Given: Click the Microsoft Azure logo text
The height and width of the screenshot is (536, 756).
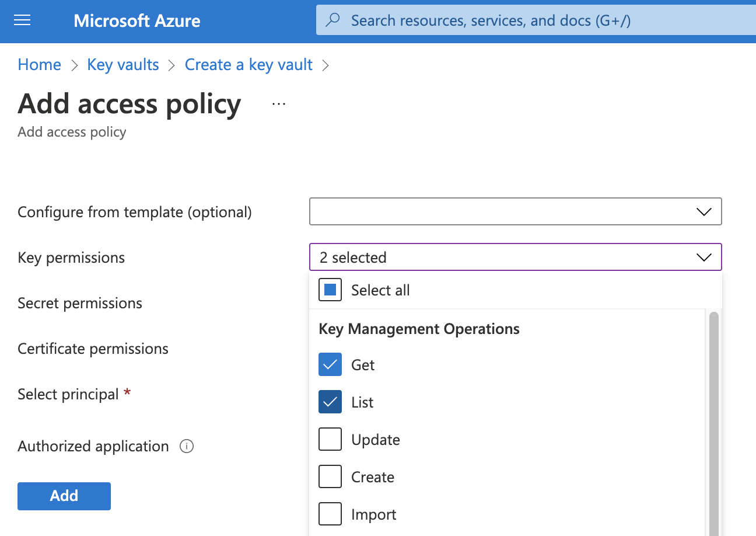Looking at the screenshot, I should tap(137, 21).
